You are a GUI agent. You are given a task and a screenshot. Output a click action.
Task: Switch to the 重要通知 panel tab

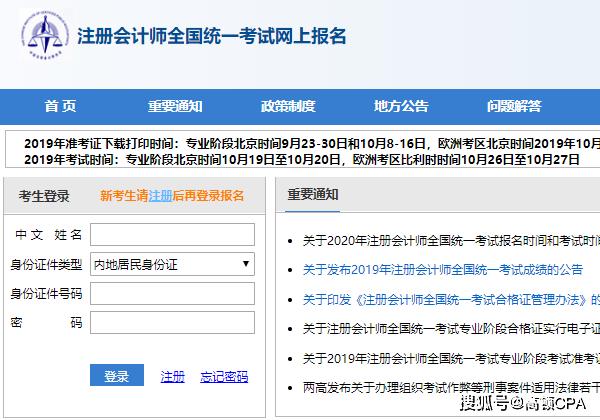click(313, 194)
